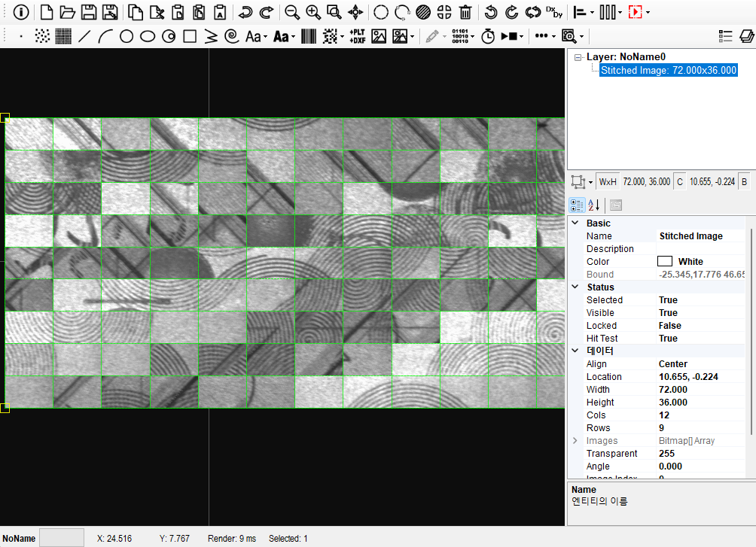Toggle alphabetical property sorting
Viewport: 756px width, 547px height.
[594, 205]
